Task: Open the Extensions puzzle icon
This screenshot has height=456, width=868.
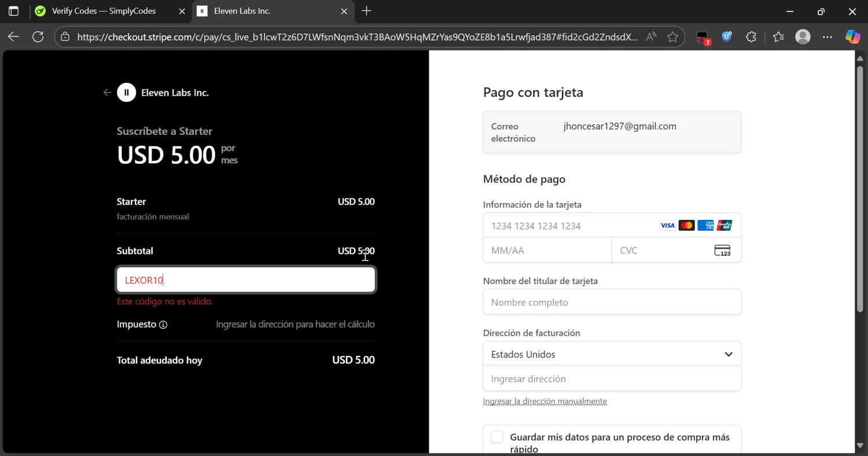Action: click(x=751, y=37)
